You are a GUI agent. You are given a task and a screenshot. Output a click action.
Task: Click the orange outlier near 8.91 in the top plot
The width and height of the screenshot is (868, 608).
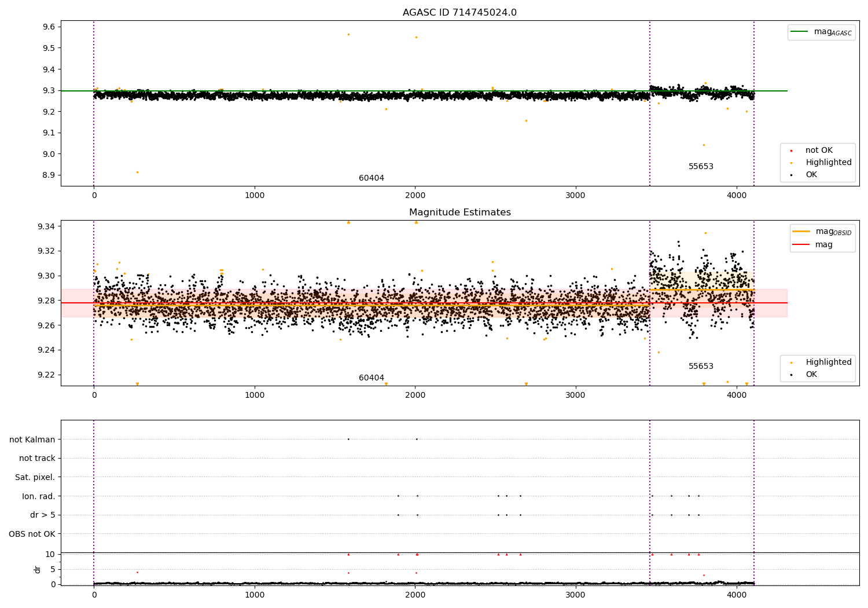click(x=137, y=172)
